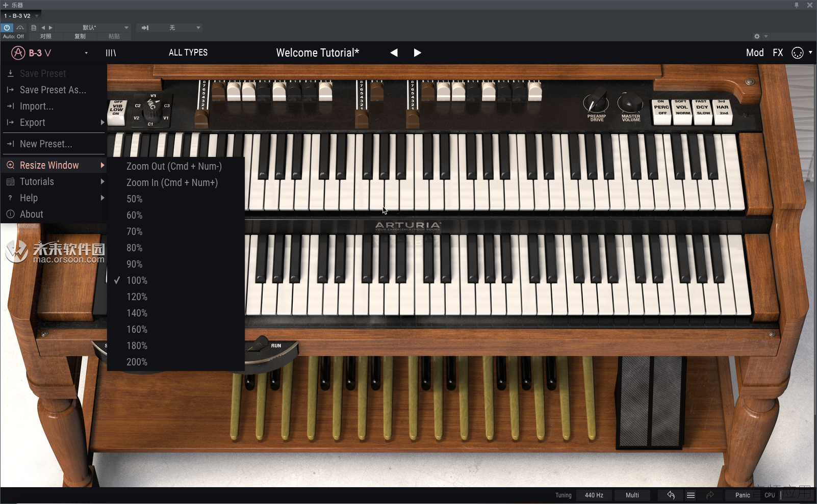This screenshot has width=817, height=504.
Task: Open the B-3 V main menu dropdown arrow
Action: pos(86,53)
